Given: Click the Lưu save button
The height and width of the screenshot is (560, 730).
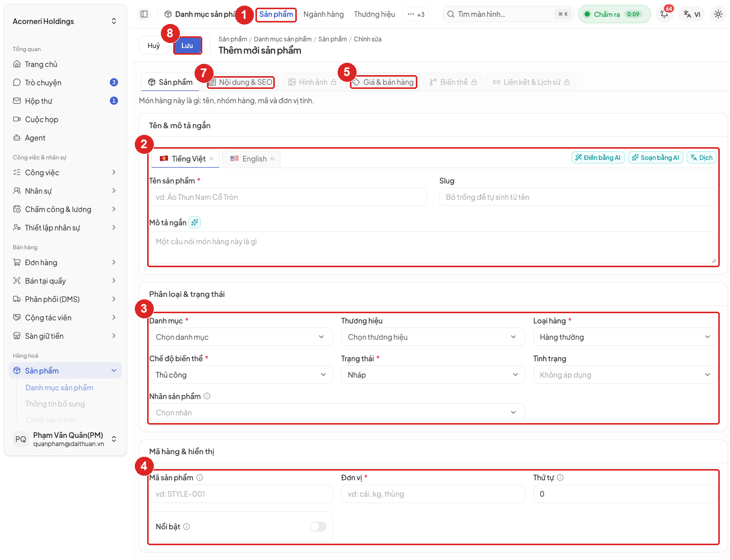Looking at the screenshot, I should [187, 45].
